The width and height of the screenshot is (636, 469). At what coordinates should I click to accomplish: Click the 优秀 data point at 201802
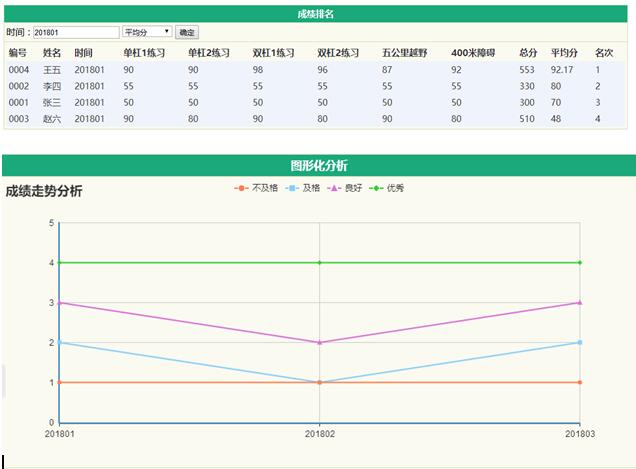point(320,262)
